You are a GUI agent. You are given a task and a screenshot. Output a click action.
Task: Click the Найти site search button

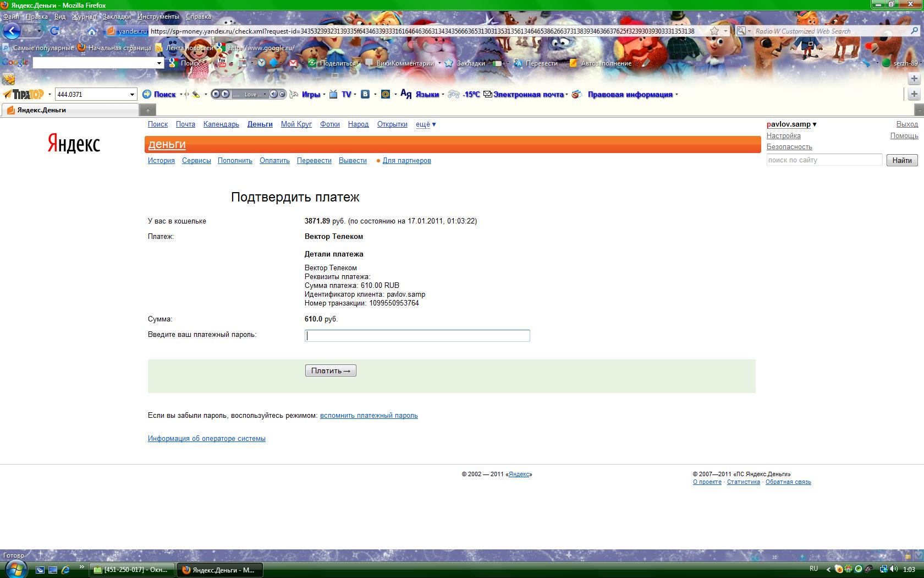click(x=902, y=160)
